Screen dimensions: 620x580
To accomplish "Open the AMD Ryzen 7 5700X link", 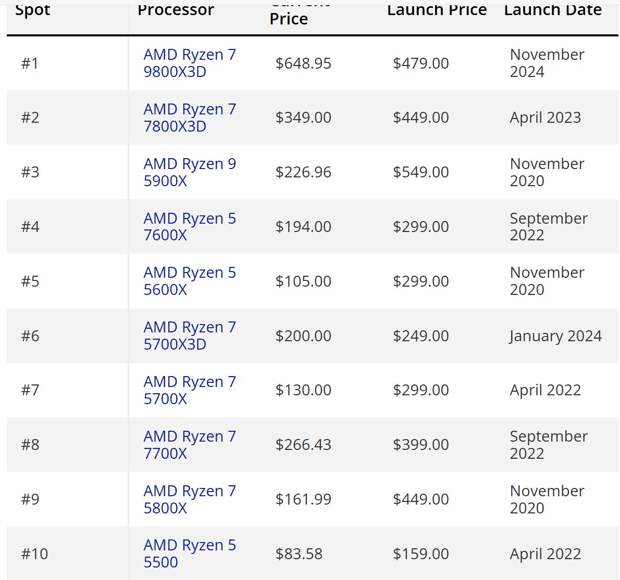I will pyautogui.click(x=189, y=390).
